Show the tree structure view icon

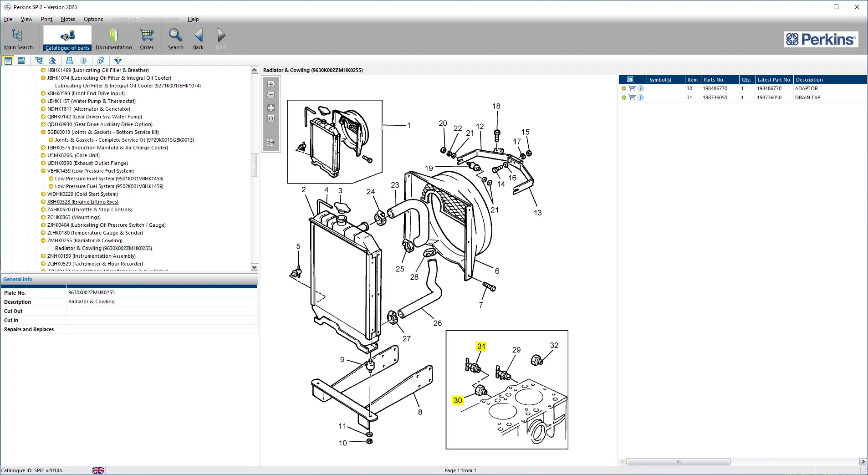[x=39, y=61]
